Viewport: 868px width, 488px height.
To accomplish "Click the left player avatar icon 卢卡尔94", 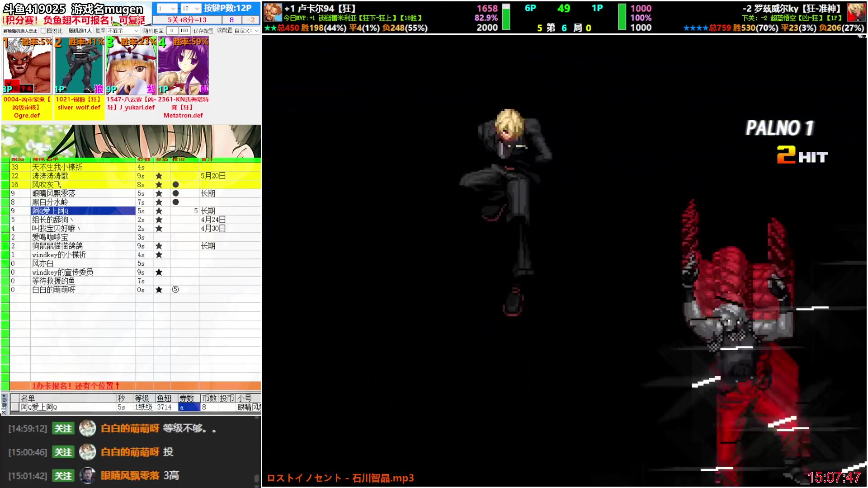I will click(273, 13).
